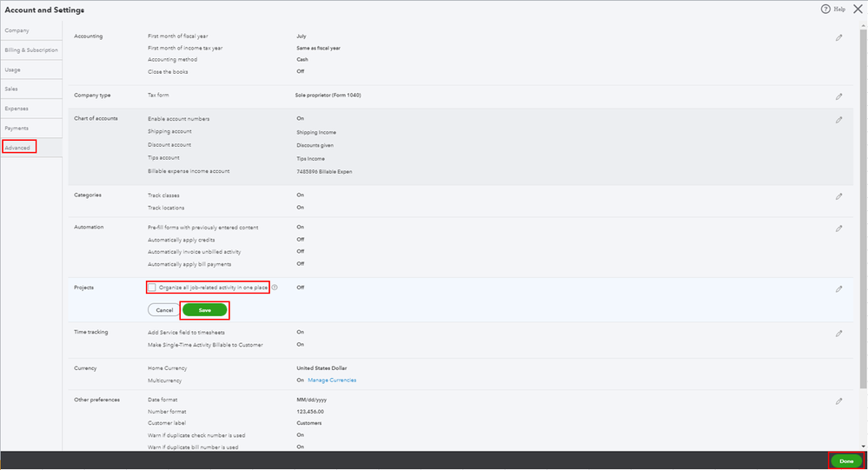
Task: Open Chart of accounts edit pencil
Action: [838, 120]
